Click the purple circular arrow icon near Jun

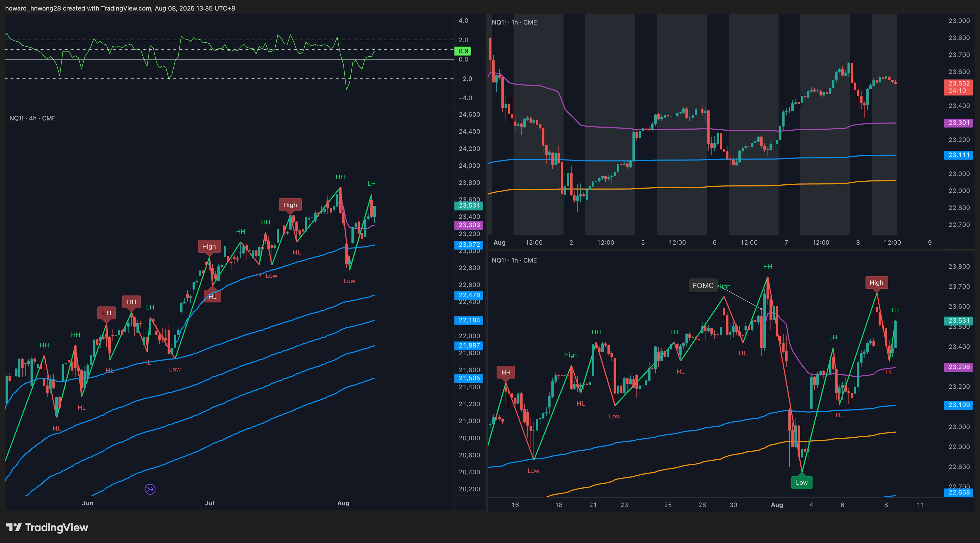[x=150, y=489]
